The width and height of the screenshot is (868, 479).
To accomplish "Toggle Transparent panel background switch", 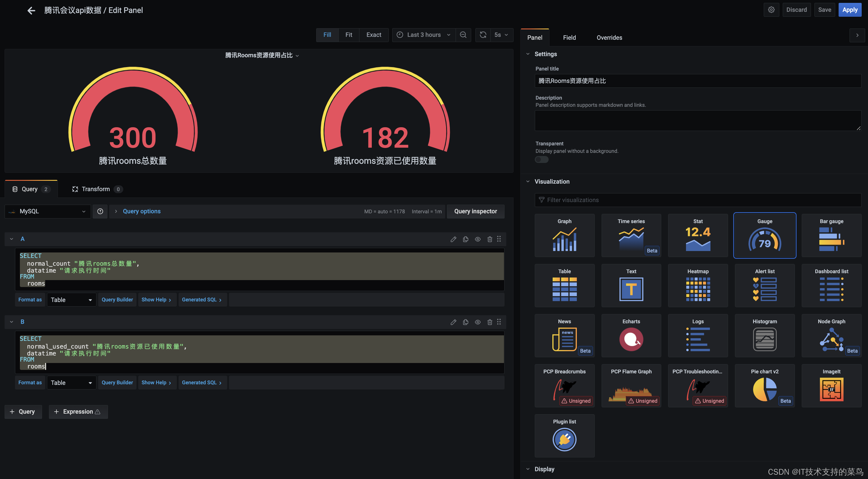I will click(x=541, y=160).
